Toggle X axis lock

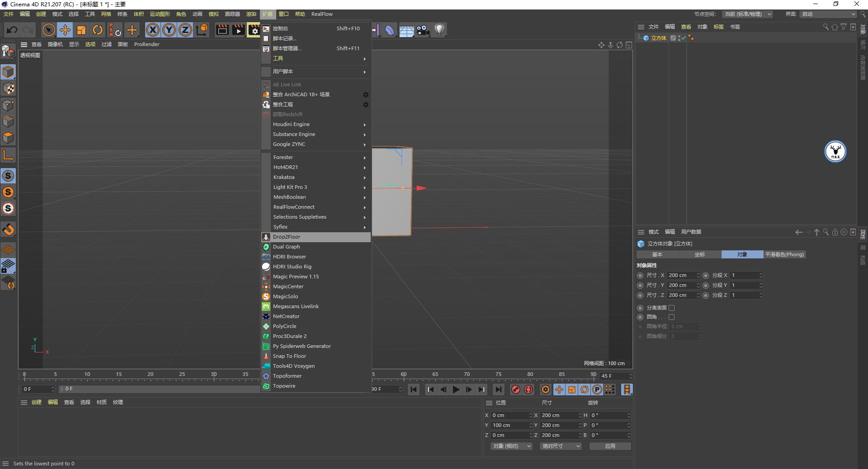point(153,30)
